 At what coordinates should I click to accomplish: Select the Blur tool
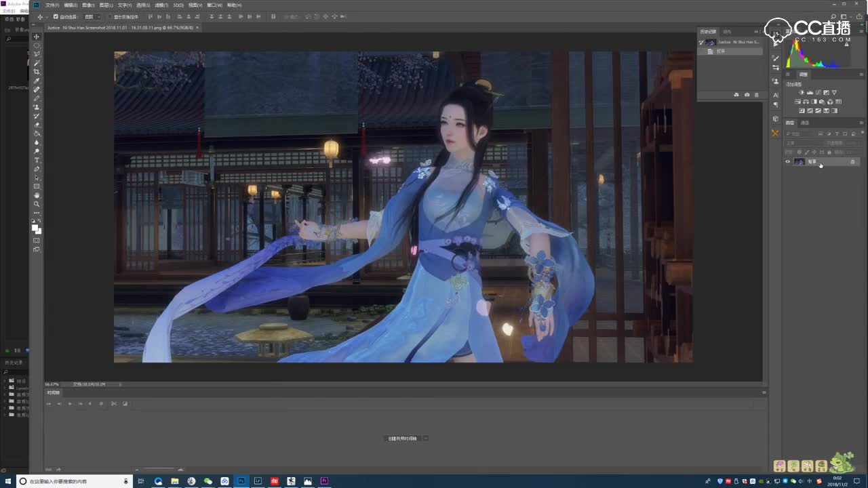click(37, 142)
